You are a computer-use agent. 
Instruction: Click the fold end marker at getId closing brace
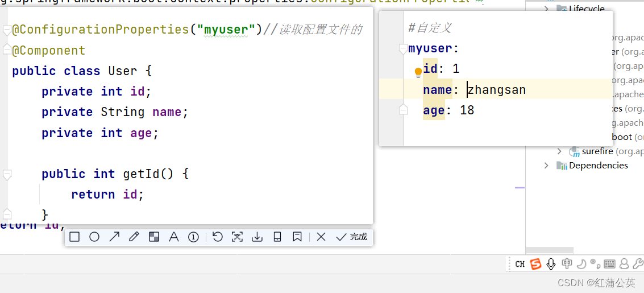(x=6, y=214)
